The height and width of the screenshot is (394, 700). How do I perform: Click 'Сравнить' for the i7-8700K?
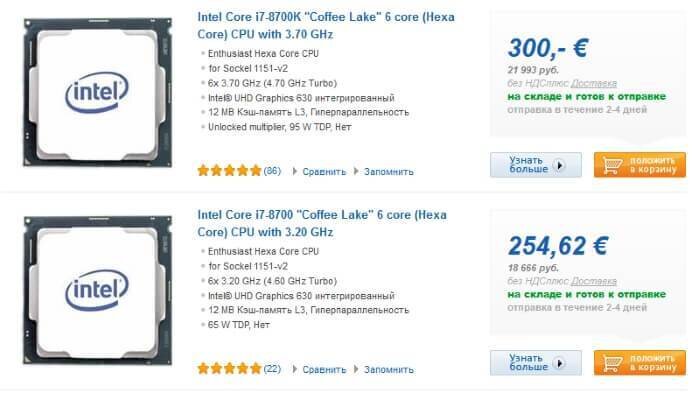(324, 172)
